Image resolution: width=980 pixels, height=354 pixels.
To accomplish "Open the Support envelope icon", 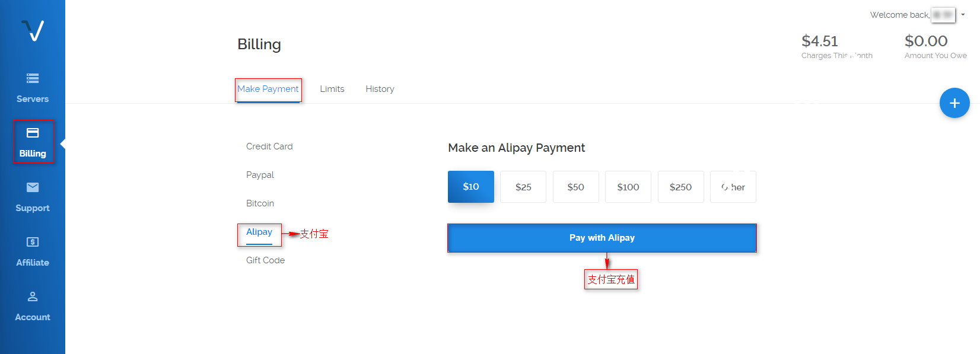I will click(x=33, y=187).
